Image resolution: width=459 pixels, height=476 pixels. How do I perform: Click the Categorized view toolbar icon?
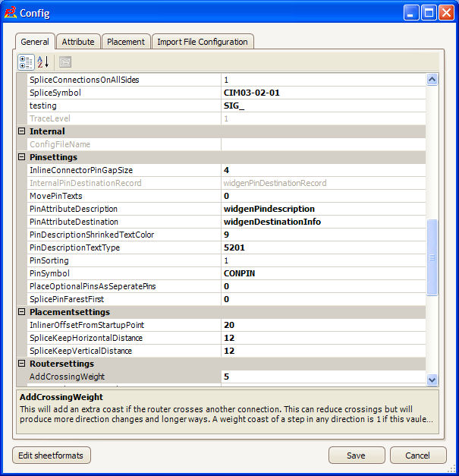pos(26,62)
